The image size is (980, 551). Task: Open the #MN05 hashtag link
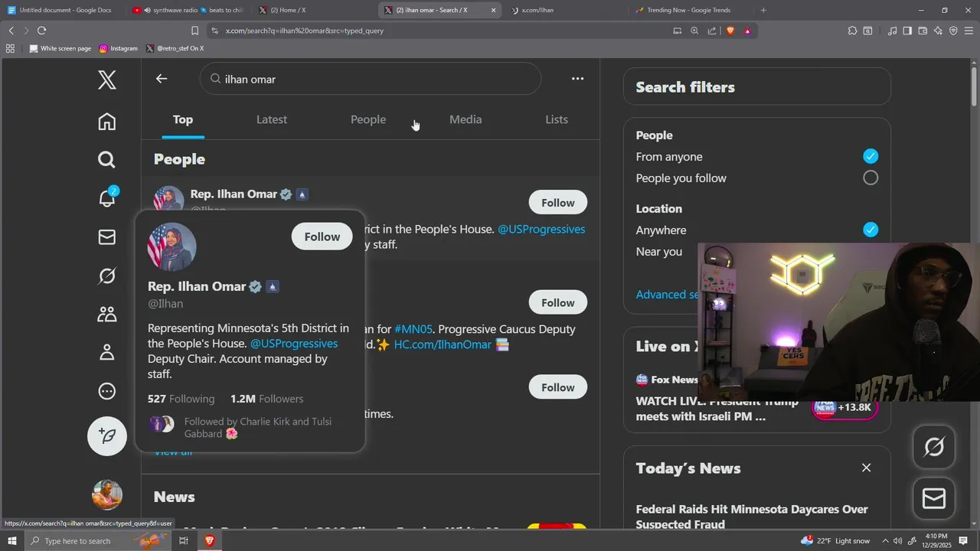tap(413, 329)
